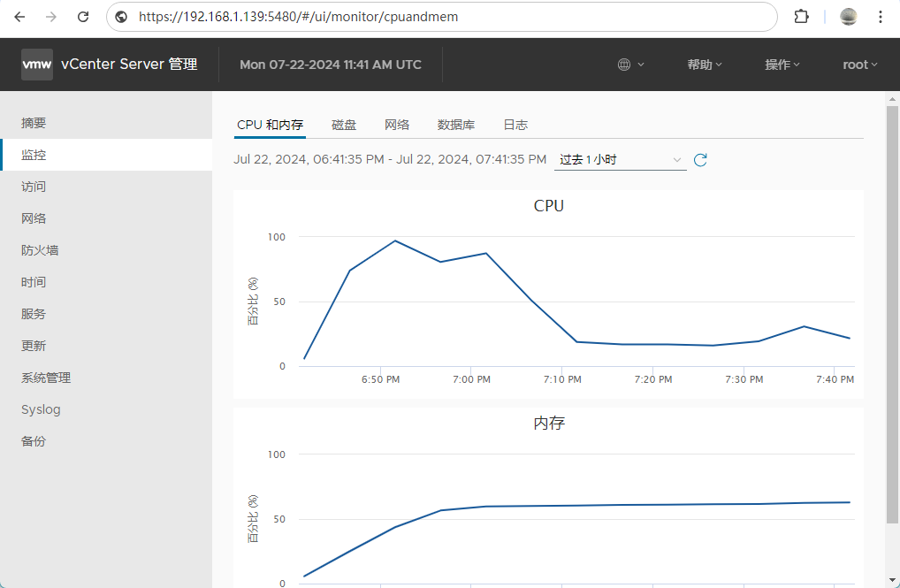
Task: Switch to the CPU 和内存 tab
Action: click(270, 125)
